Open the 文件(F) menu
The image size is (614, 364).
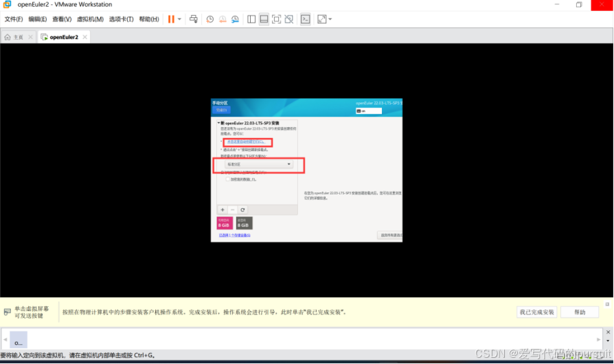tap(14, 19)
